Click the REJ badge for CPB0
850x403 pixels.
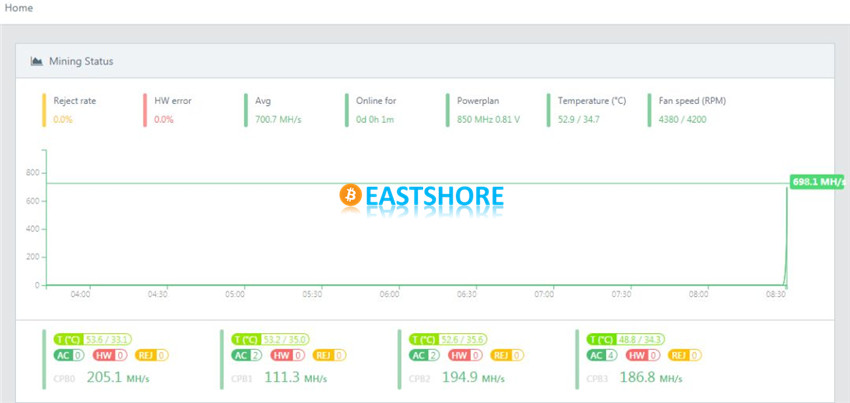[152, 356]
